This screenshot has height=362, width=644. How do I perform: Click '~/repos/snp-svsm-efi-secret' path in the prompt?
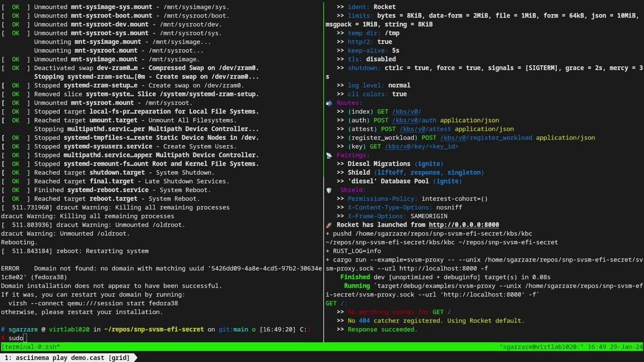[x=154, y=329]
